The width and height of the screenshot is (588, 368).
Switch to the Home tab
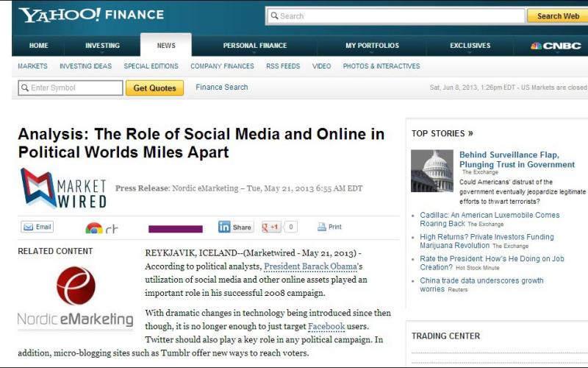pos(39,46)
